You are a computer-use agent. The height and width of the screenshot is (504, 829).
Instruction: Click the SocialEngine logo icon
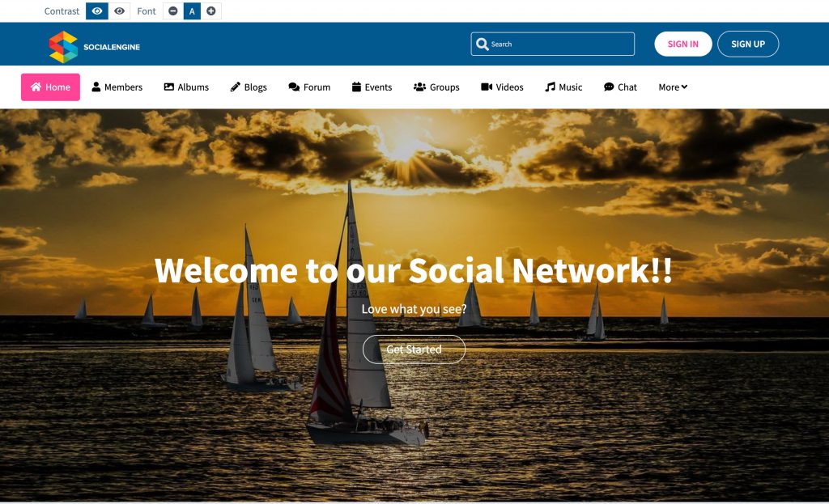(63, 47)
